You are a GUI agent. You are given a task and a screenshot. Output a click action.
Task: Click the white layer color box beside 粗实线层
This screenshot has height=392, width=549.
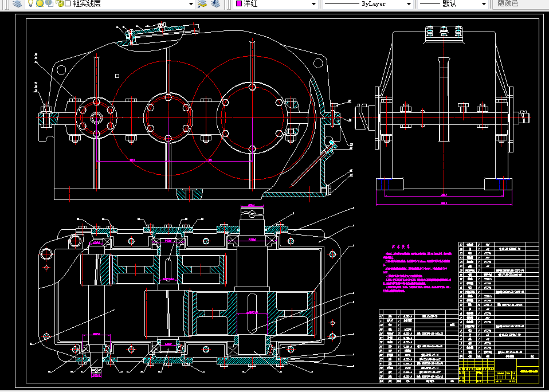68,3
